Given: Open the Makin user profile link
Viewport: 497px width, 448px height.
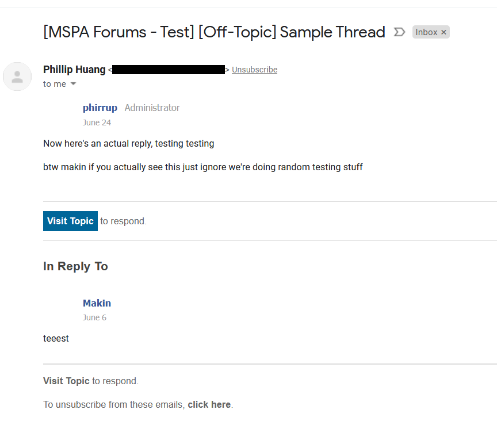Looking at the screenshot, I should coord(97,303).
